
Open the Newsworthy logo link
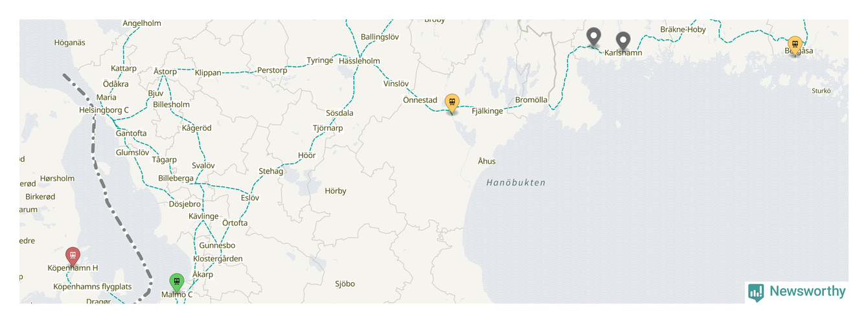pos(797,292)
